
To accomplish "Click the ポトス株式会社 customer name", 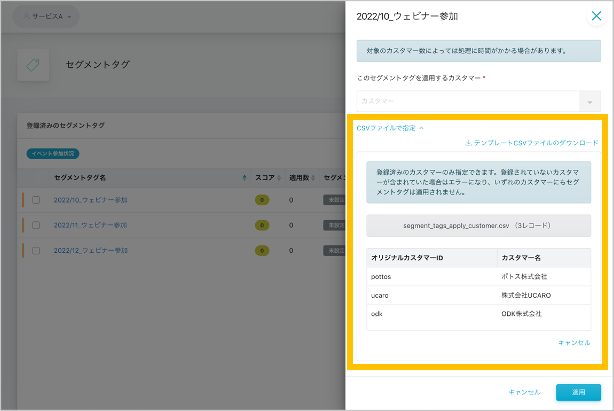I will click(x=524, y=276).
